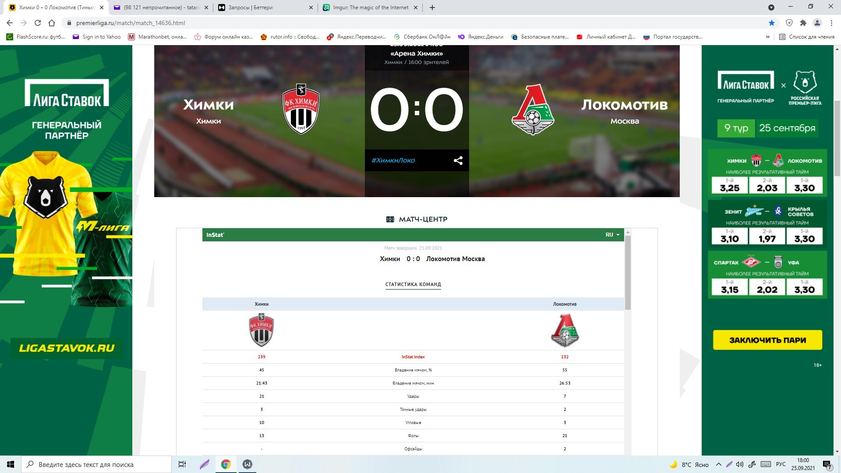This screenshot has width=841, height=473.
Task: Click the Khimki club crest in the header
Action: (301, 109)
